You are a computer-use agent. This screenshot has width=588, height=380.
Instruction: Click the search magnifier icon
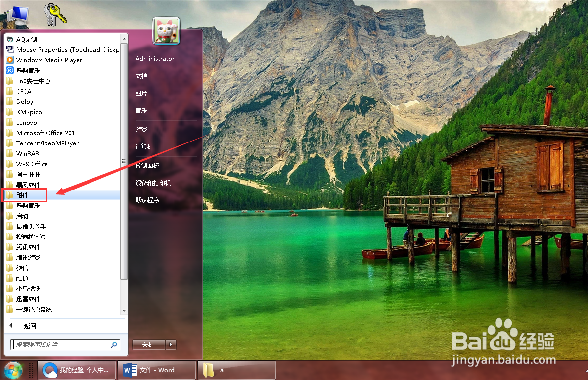114,345
